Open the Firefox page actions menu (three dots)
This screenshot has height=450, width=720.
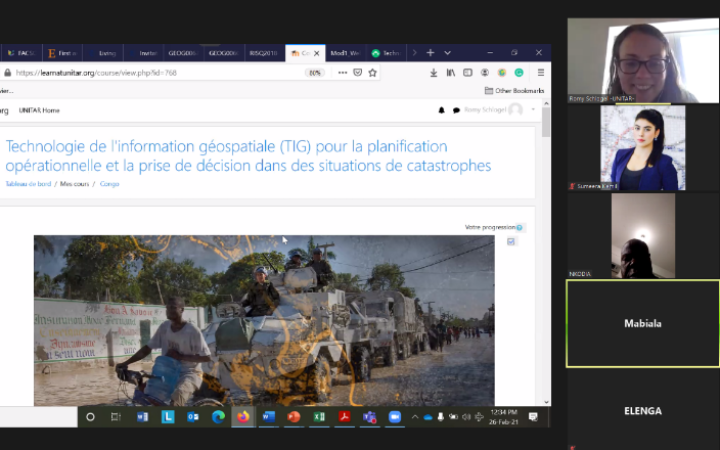(343, 73)
